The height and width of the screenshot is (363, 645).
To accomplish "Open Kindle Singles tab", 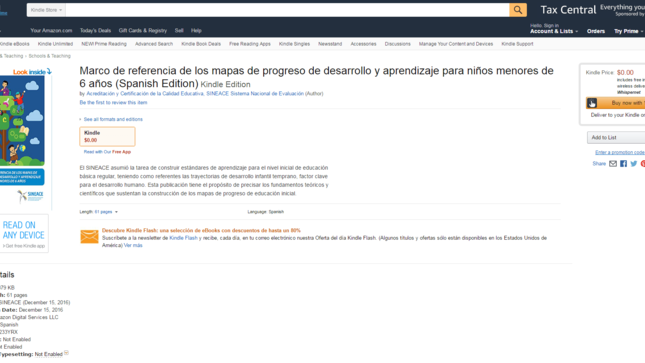I will pos(294,44).
